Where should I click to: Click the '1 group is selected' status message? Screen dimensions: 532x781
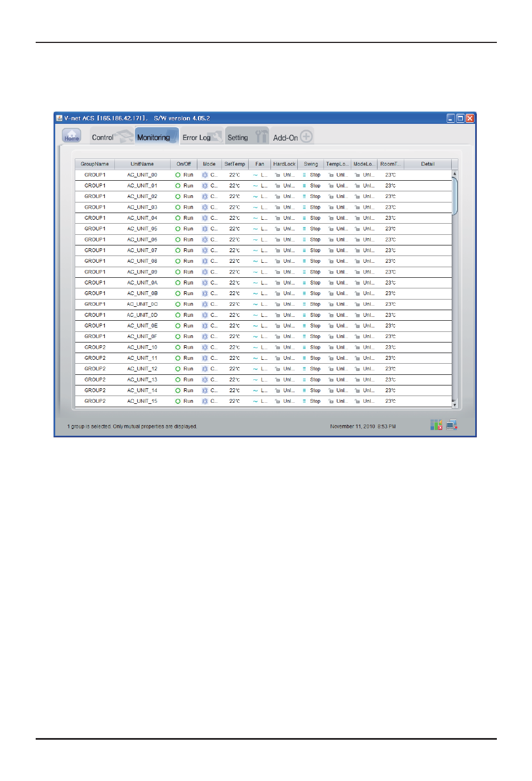point(132,427)
